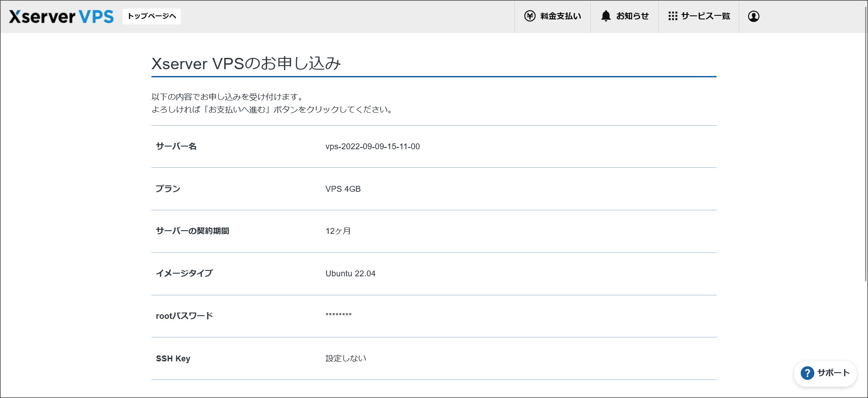
Task: Select contract period value 12ヶ月
Action: tap(338, 231)
